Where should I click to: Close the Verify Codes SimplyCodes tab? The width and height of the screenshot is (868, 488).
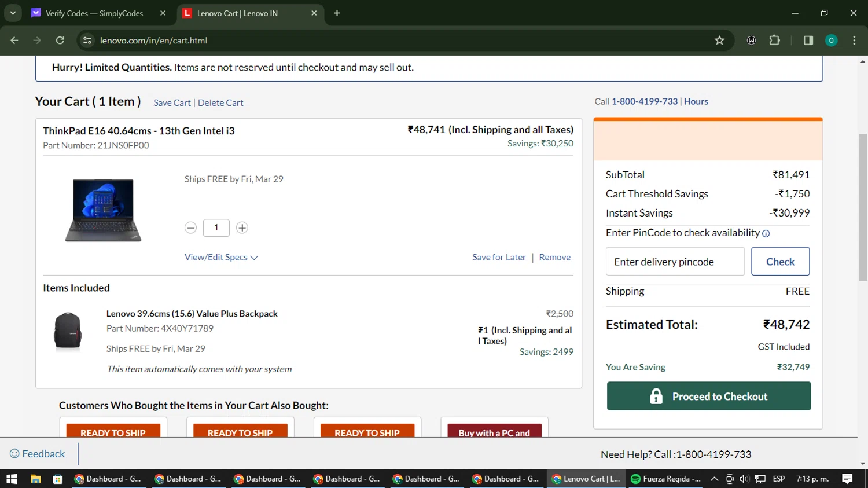click(x=163, y=13)
